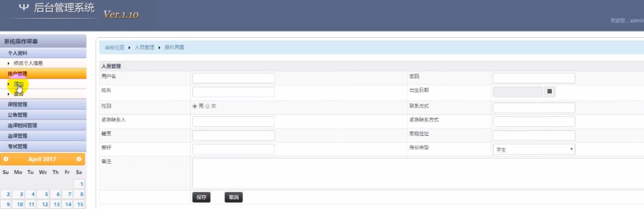Image resolution: width=644 pixels, height=209 pixels.
Task: Click the 人员管理 form section header
Action: click(111, 66)
